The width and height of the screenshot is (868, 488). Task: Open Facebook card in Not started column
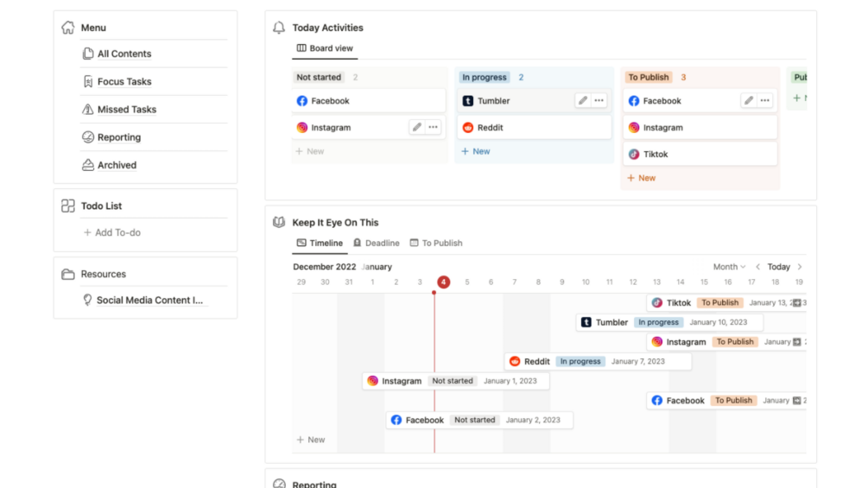pyautogui.click(x=370, y=101)
